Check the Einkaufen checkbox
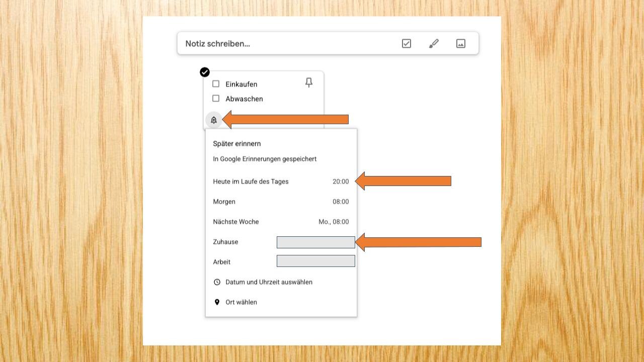This screenshot has width=644, height=362. click(x=216, y=84)
